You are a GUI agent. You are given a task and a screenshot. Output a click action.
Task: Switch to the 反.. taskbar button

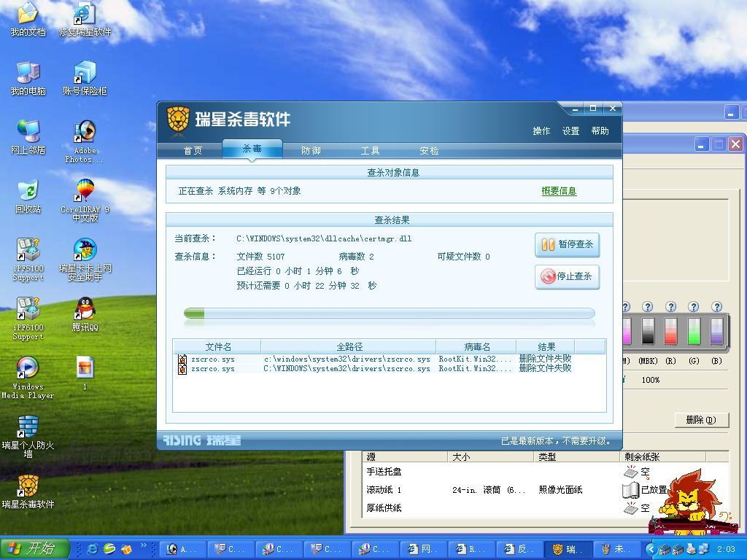tap(520, 550)
